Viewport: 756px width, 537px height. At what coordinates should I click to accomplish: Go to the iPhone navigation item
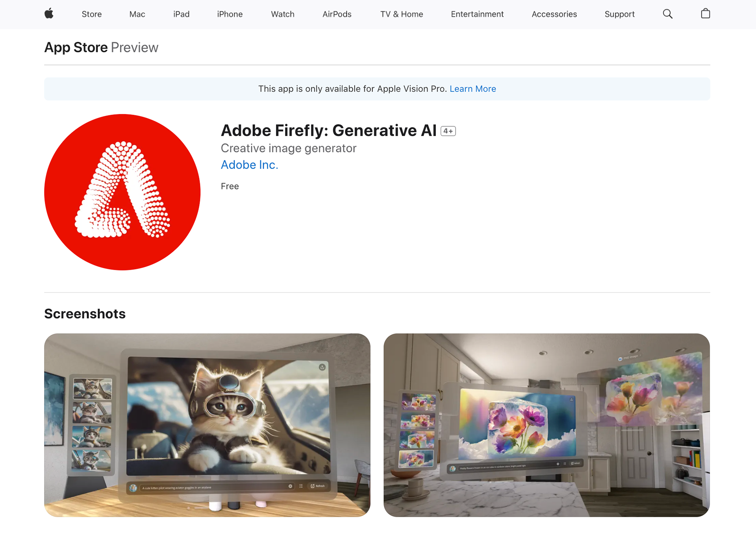230,14
